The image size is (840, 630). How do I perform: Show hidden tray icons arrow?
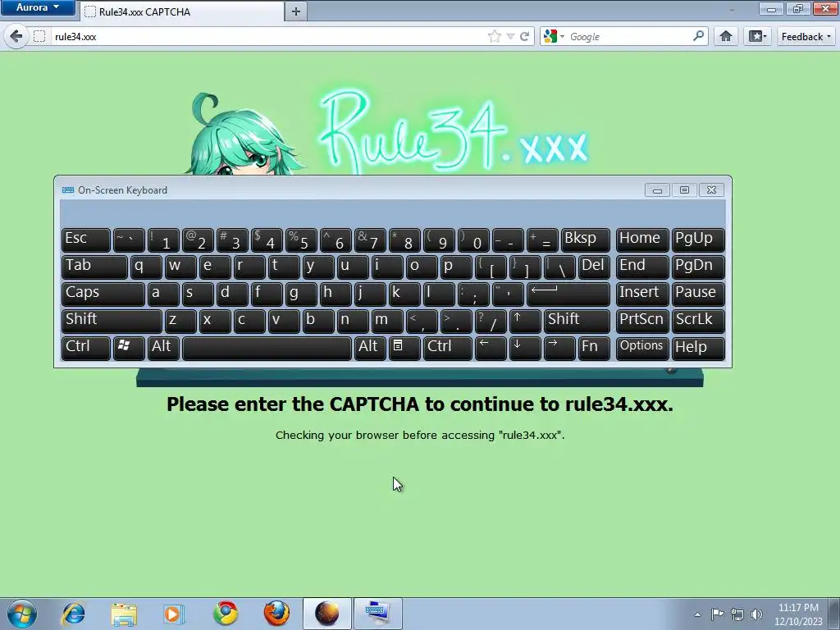tap(697, 614)
